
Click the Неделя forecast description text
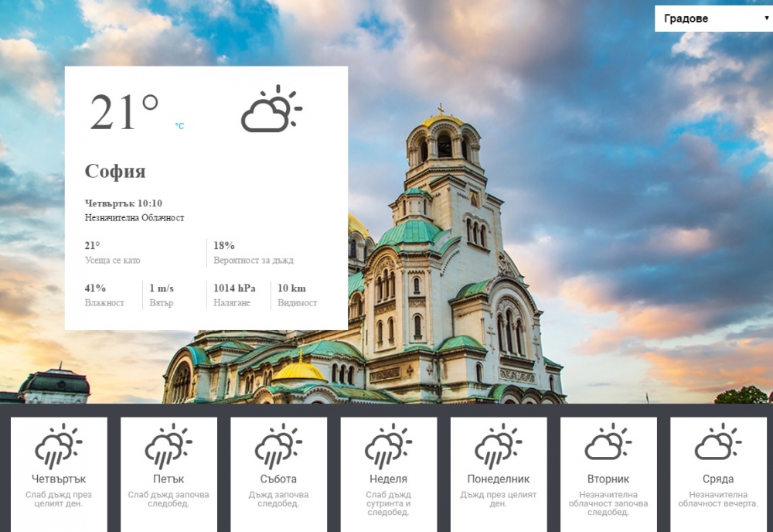point(389,503)
